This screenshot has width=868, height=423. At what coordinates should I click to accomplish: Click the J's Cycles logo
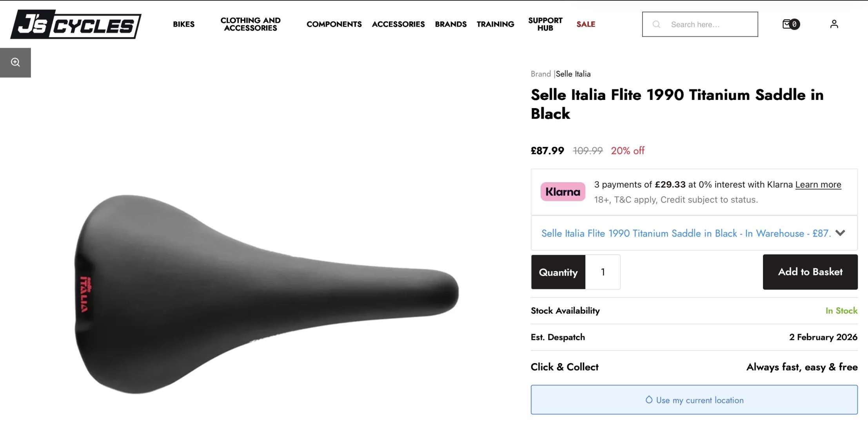point(76,24)
